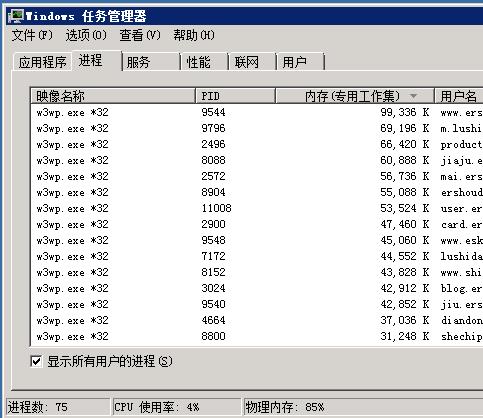Select w3wp.exe process with PID 11008

tap(257, 208)
